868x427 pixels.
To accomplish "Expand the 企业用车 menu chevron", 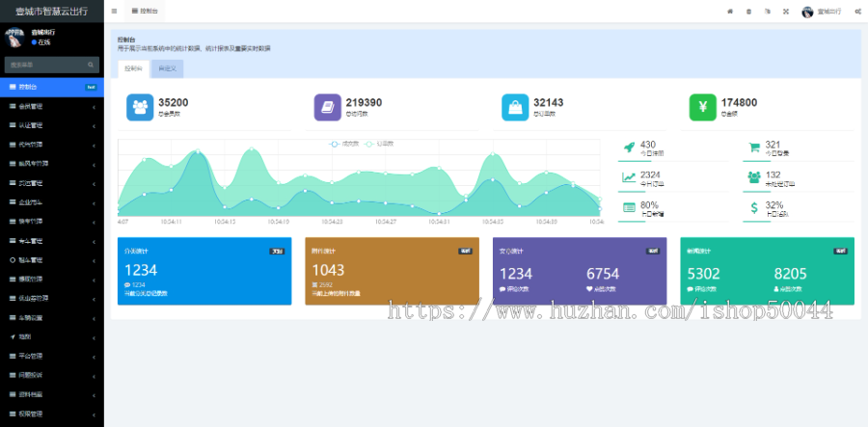I will (95, 202).
